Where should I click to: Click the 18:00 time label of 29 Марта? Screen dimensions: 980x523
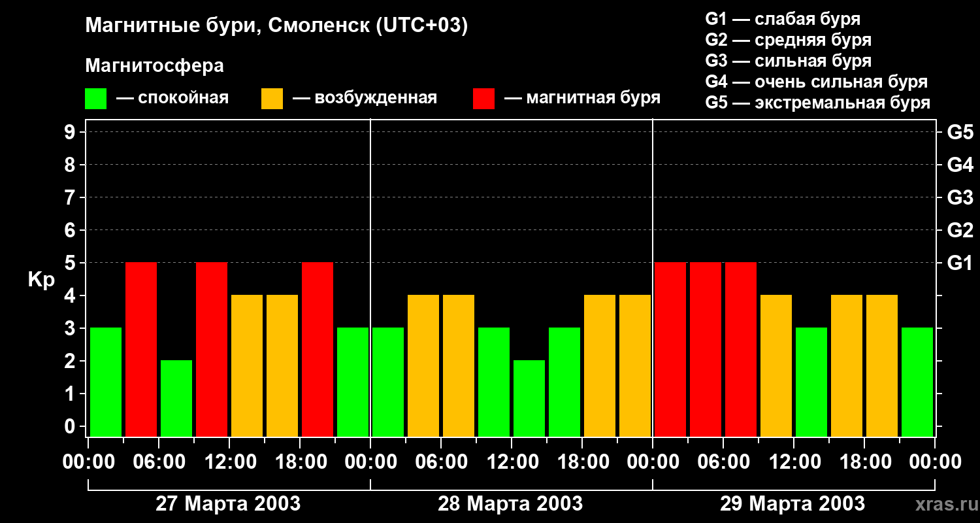(864, 462)
